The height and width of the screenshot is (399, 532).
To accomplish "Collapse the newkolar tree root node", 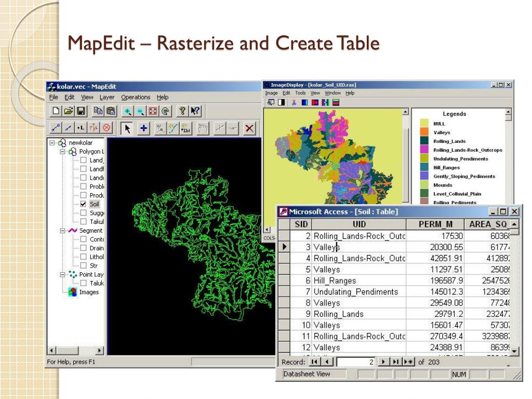I will (x=52, y=143).
